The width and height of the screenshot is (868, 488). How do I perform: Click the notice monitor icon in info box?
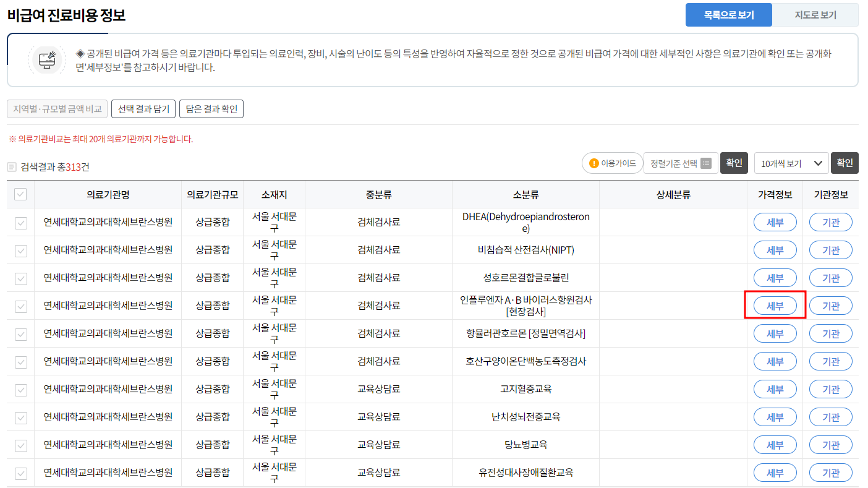pyautogui.click(x=48, y=59)
